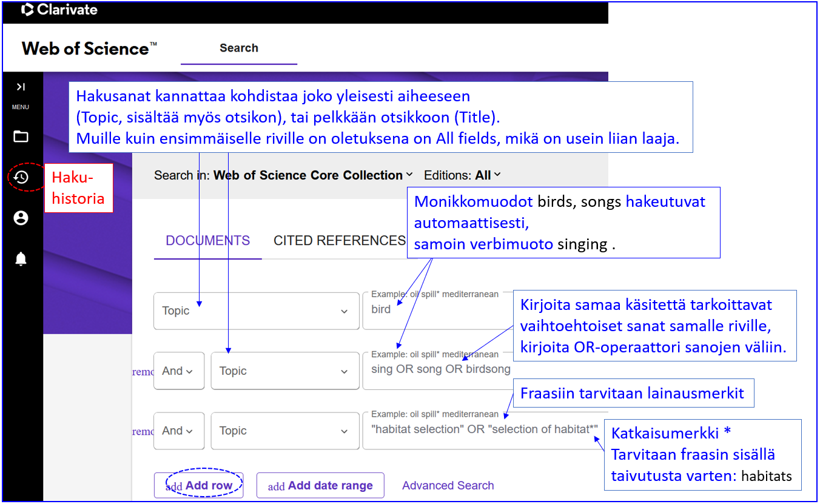
Task: Open the notifications bell icon
Action: (21, 259)
